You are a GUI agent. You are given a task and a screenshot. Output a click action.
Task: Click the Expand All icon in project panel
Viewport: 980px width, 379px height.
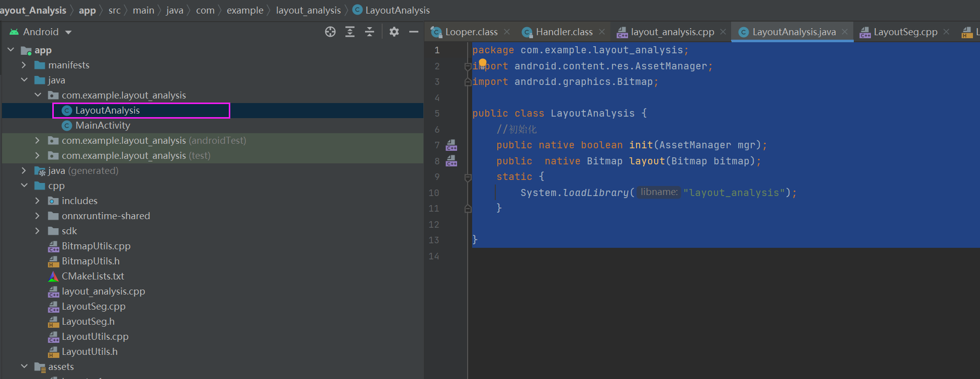[x=350, y=32]
